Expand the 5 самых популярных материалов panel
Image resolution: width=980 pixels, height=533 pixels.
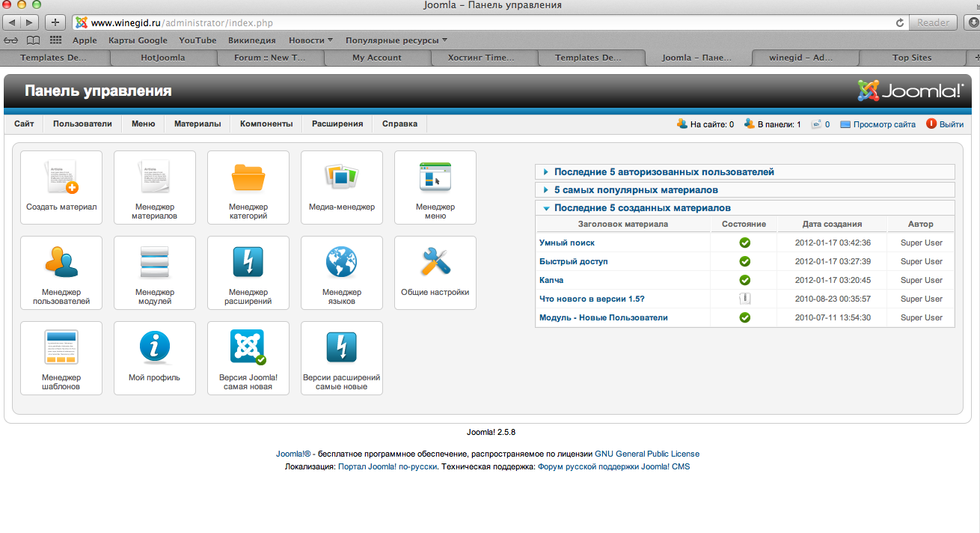[745, 189]
